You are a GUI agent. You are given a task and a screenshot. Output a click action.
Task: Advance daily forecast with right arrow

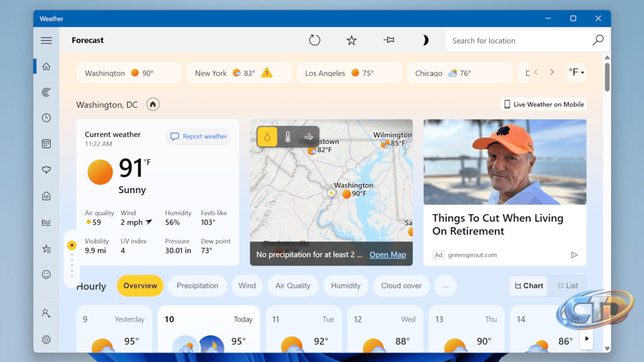[587, 339]
